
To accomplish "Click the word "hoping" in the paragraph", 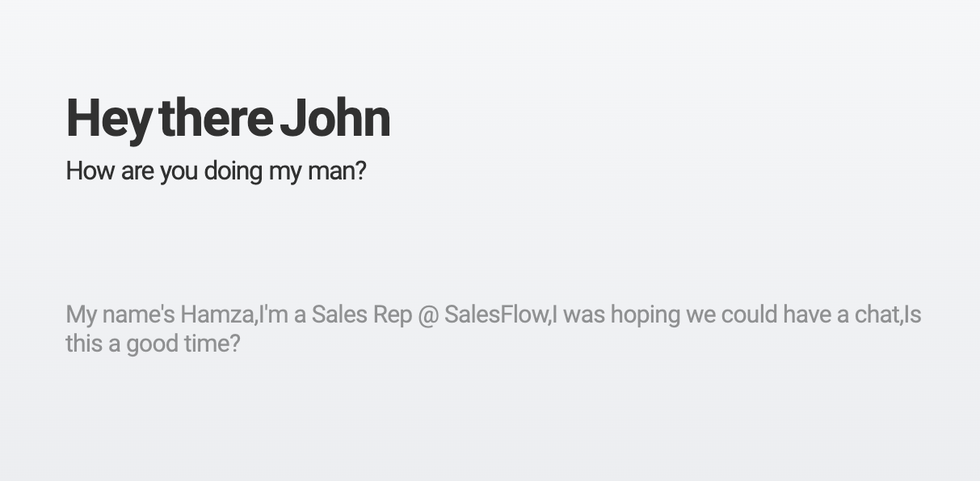I will click(x=646, y=315).
